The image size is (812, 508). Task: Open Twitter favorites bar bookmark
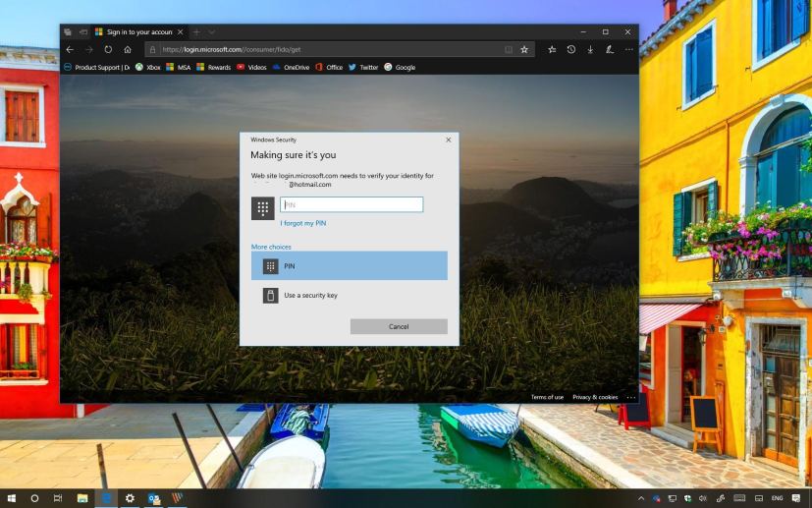click(x=363, y=68)
